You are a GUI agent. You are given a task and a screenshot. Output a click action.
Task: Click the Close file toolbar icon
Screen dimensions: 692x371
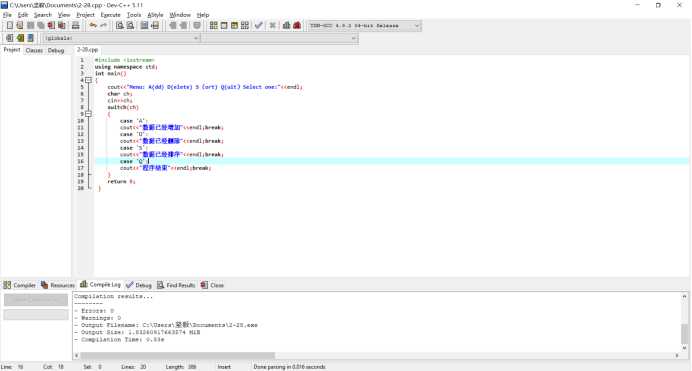pos(51,26)
